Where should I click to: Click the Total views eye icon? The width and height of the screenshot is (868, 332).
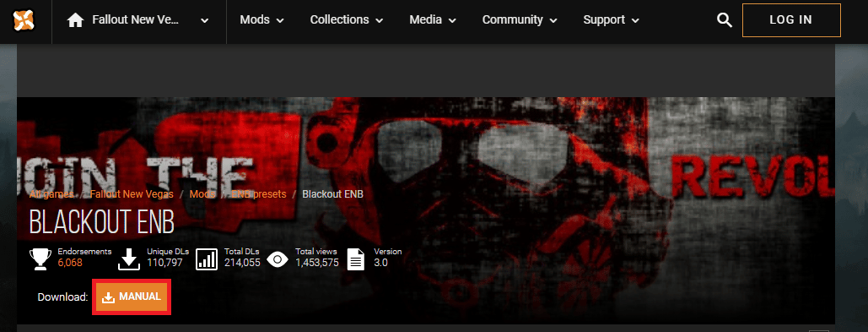click(278, 259)
